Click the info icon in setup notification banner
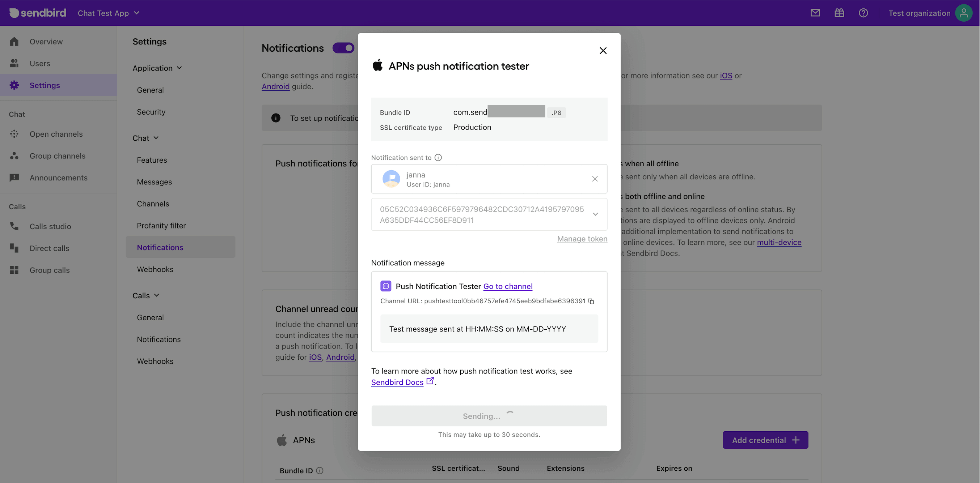 [276, 118]
